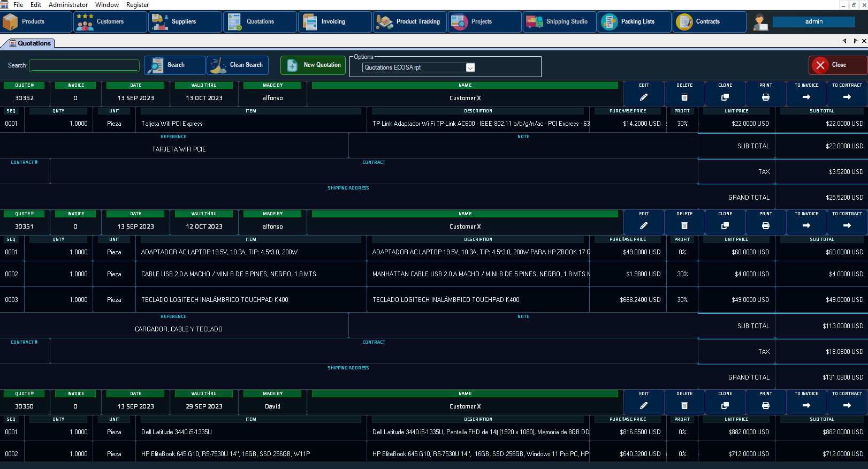Focus the Search text field
Viewport: 868px width, 469px height.
pyautogui.click(x=84, y=65)
